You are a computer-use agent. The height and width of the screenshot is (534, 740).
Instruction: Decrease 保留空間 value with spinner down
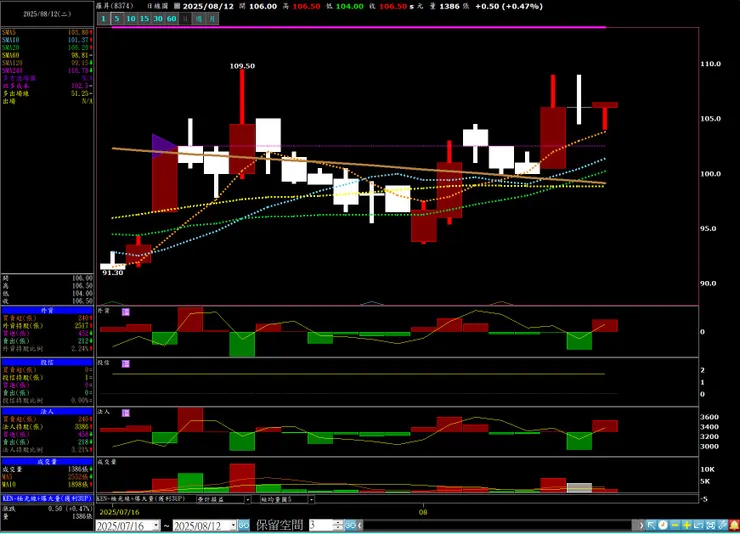tap(338, 528)
